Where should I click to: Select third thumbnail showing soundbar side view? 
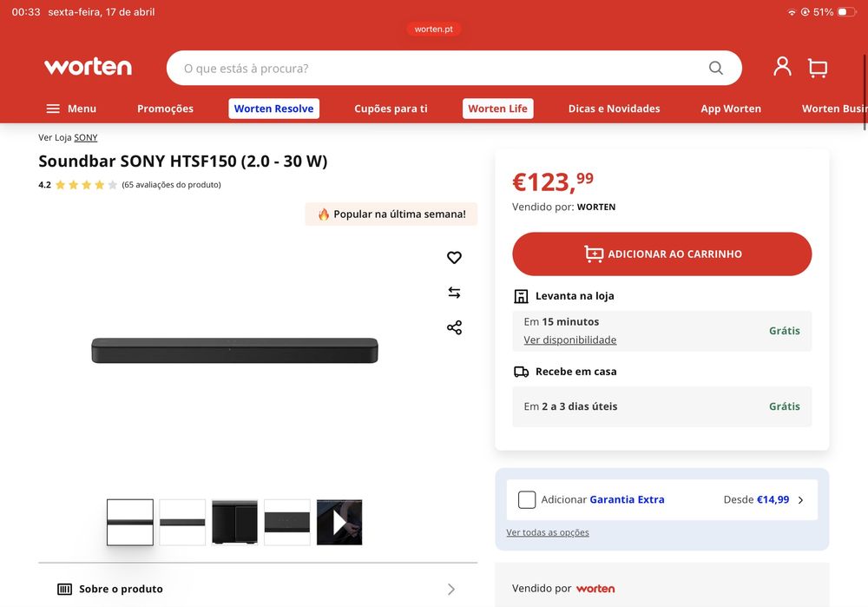[x=234, y=522]
